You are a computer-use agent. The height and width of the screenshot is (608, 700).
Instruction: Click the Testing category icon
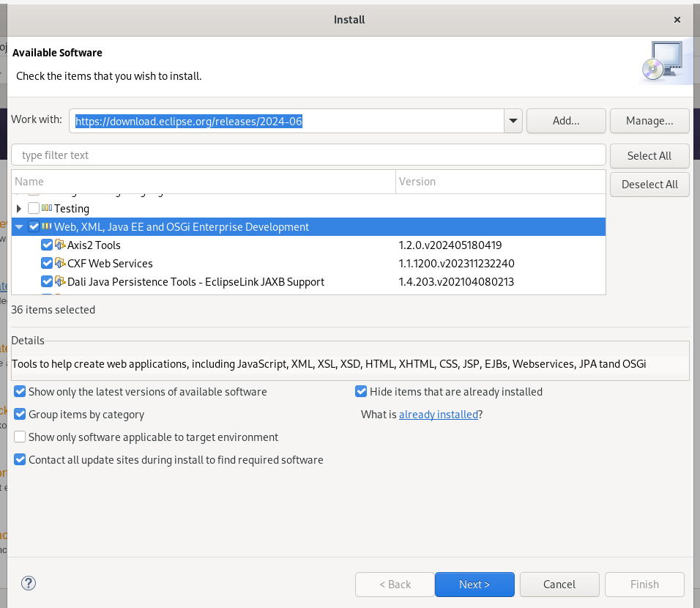point(47,208)
